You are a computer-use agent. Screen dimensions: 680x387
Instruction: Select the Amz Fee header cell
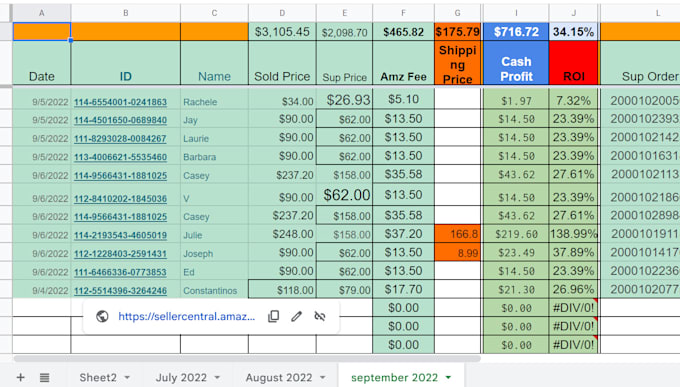pyautogui.click(x=403, y=63)
